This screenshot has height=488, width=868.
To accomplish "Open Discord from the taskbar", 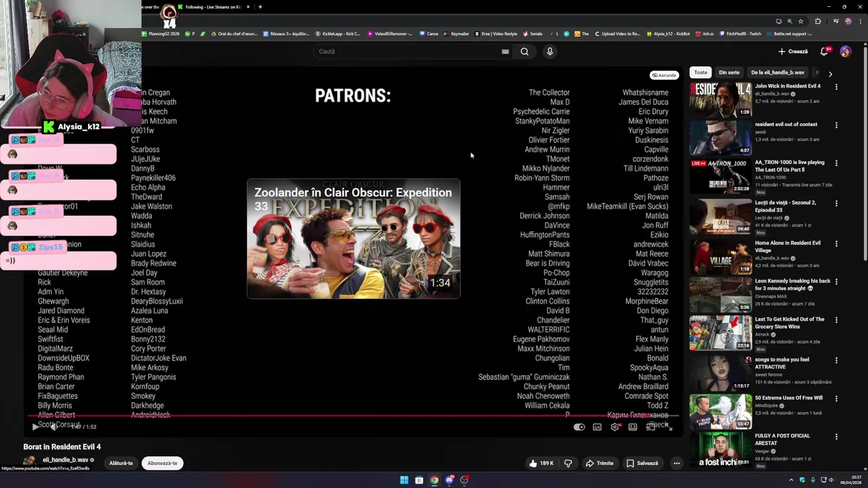I will pyautogui.click(x=449, y=480).
